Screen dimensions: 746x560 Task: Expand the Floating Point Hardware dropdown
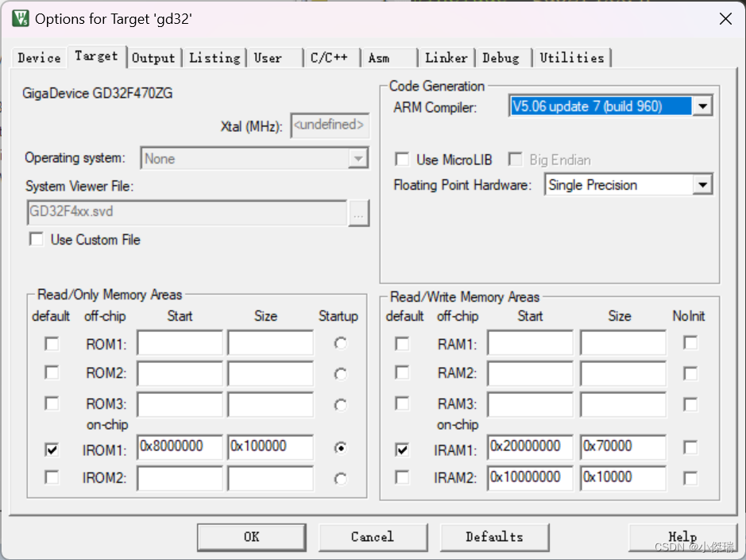point(703,184)
